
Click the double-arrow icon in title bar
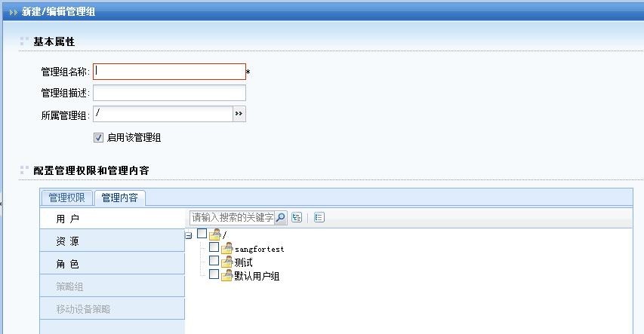pyautogui.click(x=13, y=12)
